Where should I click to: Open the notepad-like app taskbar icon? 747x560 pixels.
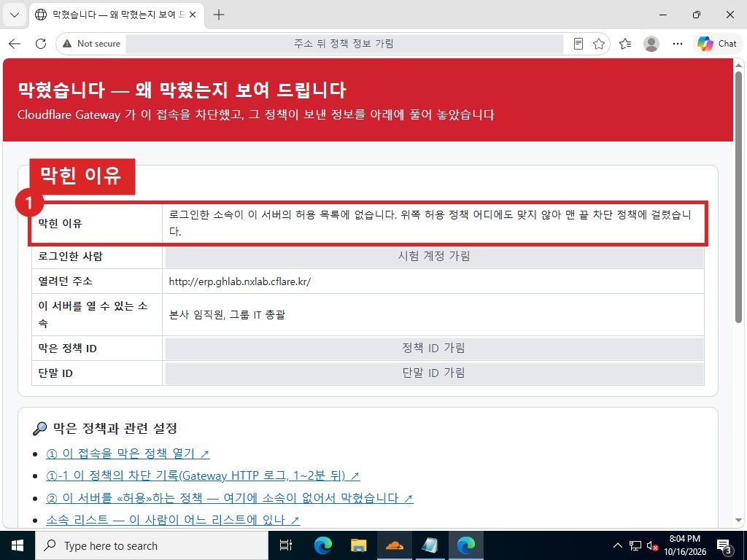pyautogui.click(x=430, y=545)
